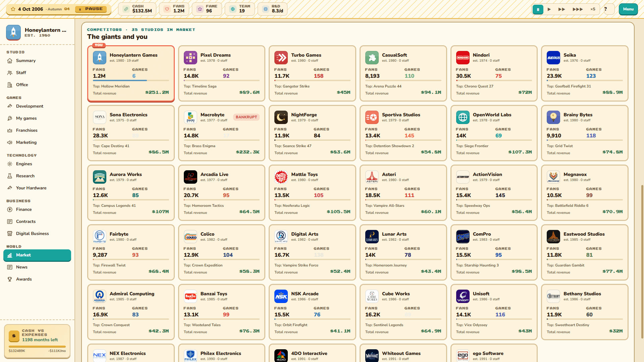Click the NightForge moon icon
644x362 pixels.
pos(281,117)
